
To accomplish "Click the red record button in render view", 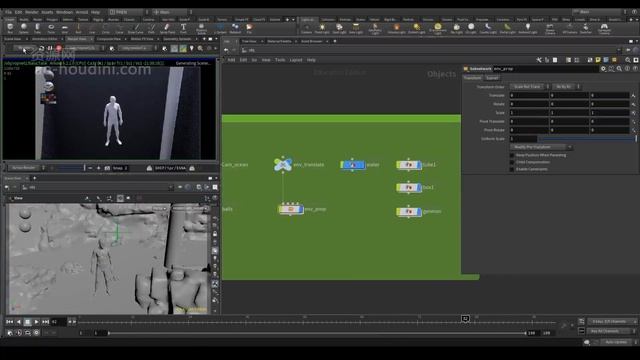I will click(x=59, y=48).
